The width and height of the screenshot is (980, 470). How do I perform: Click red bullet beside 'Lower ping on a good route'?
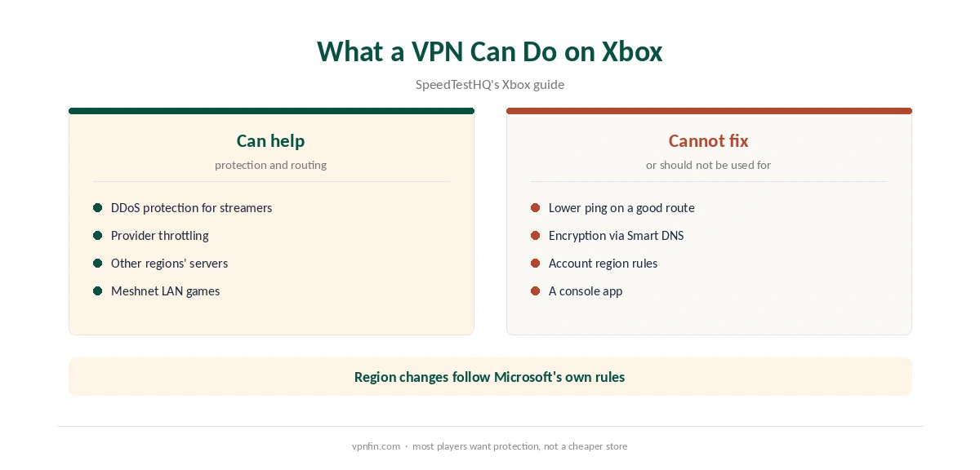tap(536, 208)
